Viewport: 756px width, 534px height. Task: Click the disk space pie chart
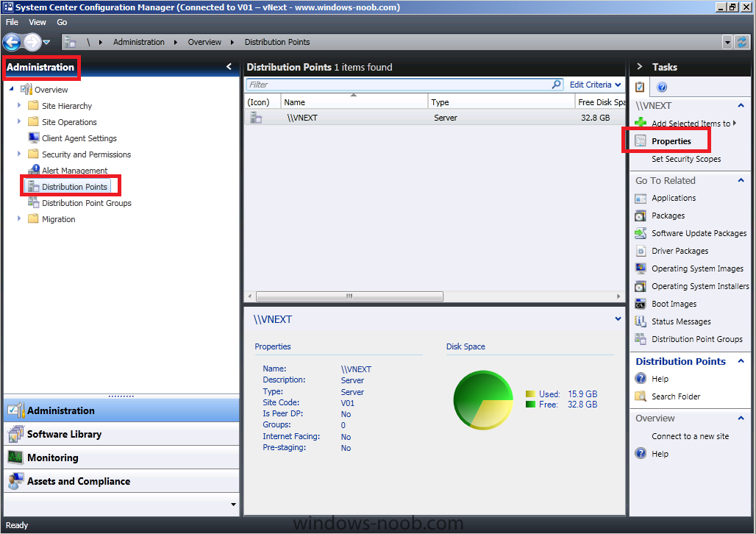click(483, 400)
